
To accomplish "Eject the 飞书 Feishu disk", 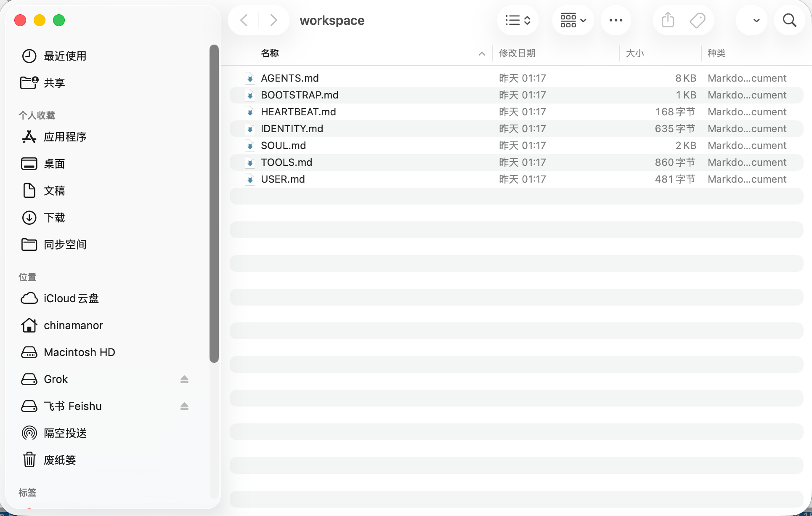I will (x=184, y=406).
